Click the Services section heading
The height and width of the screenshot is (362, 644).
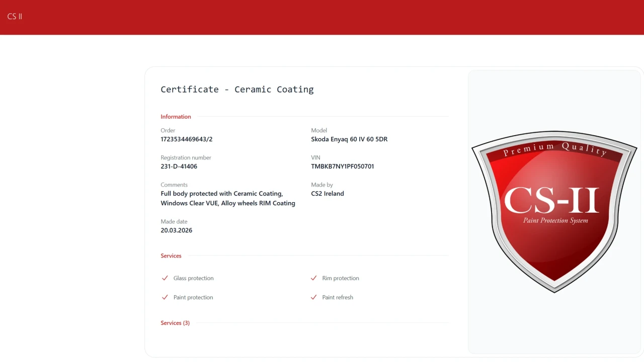171,256
